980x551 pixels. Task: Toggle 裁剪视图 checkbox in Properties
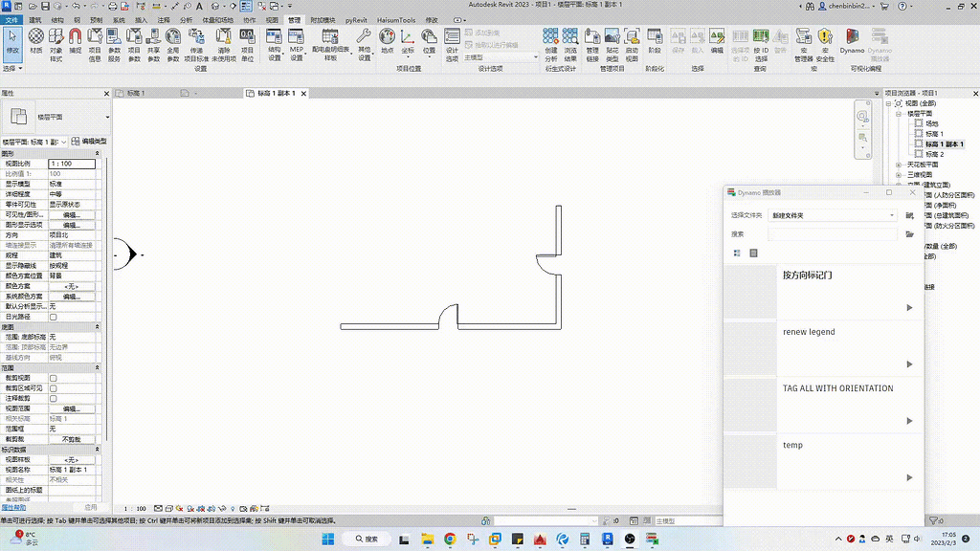coord(53,379)
